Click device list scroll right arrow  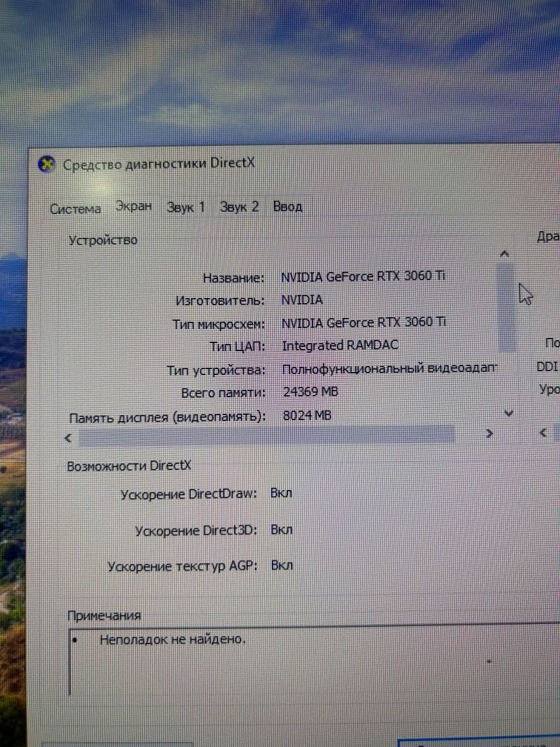click(x=489, y=434)
